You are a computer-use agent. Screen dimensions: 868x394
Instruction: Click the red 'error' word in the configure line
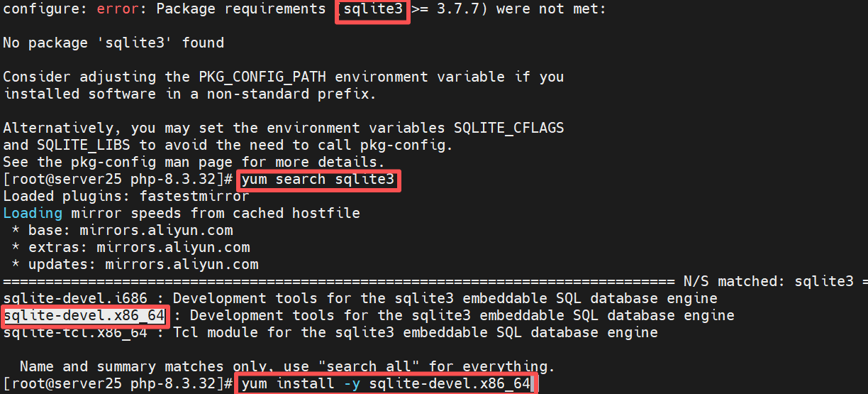[118, 10]
